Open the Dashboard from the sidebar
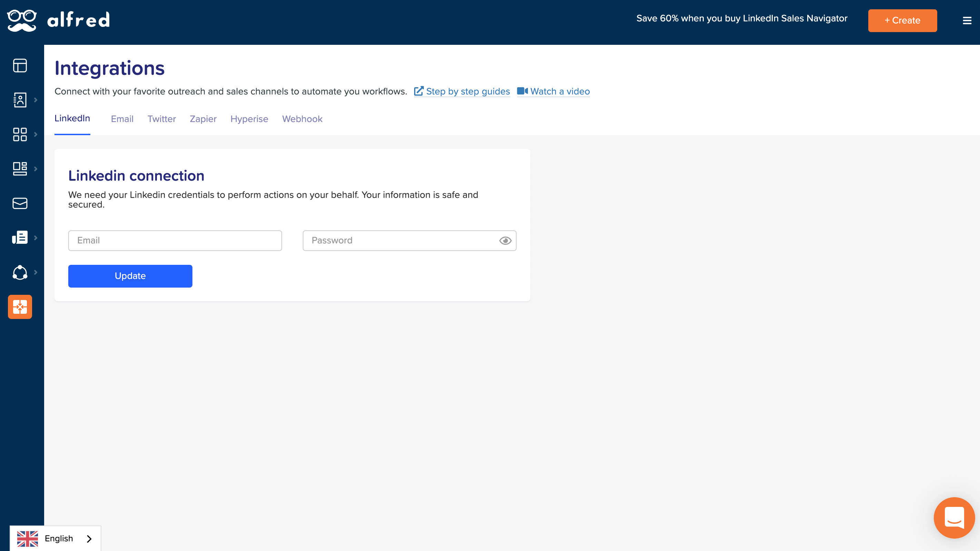The image size is (980, 551). pos(20,66)
